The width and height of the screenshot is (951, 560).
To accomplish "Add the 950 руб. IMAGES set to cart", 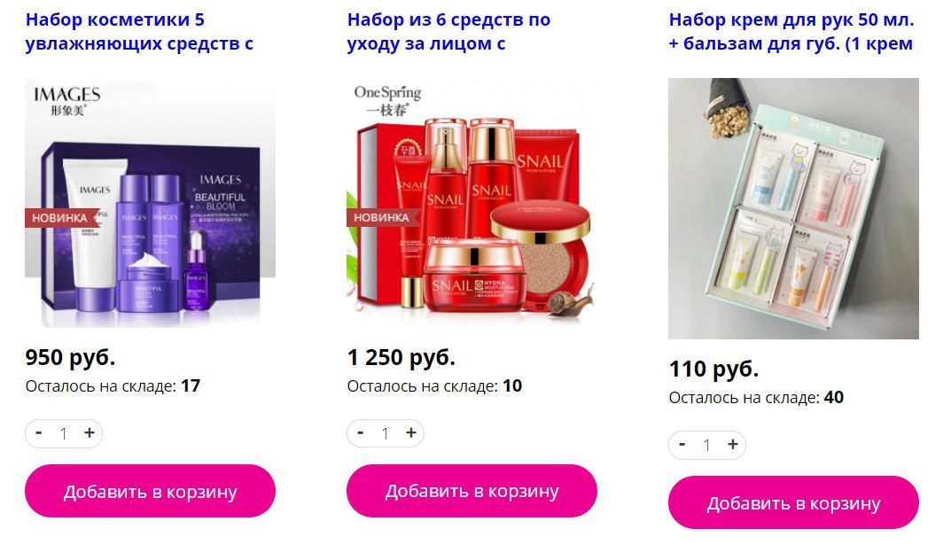I will tap(150, 491).
